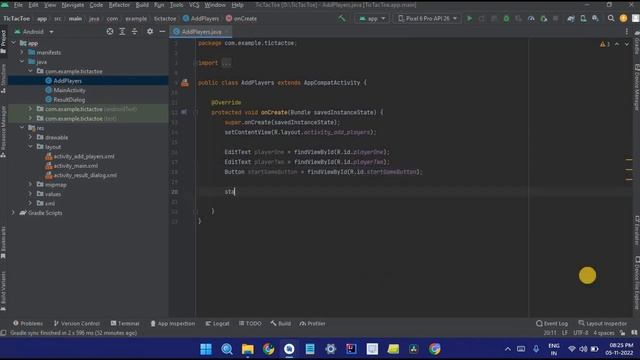
Task: Expand the values folder
Action: [30, 194]
